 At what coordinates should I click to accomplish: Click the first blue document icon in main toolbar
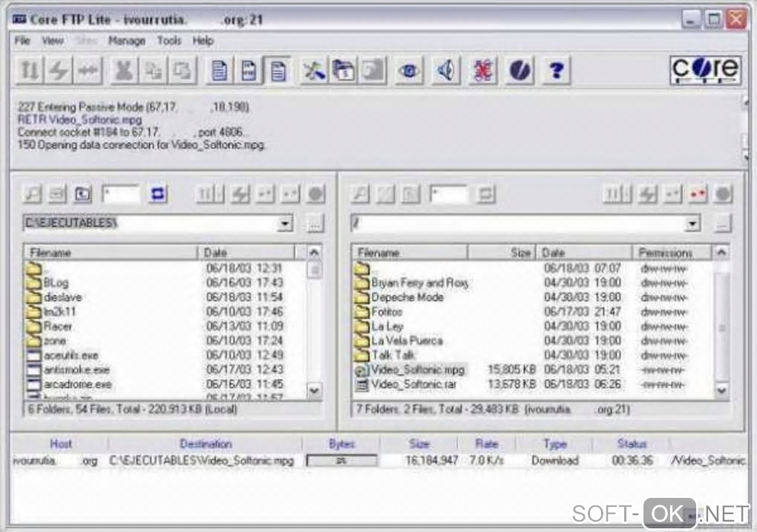click(219, 71)
